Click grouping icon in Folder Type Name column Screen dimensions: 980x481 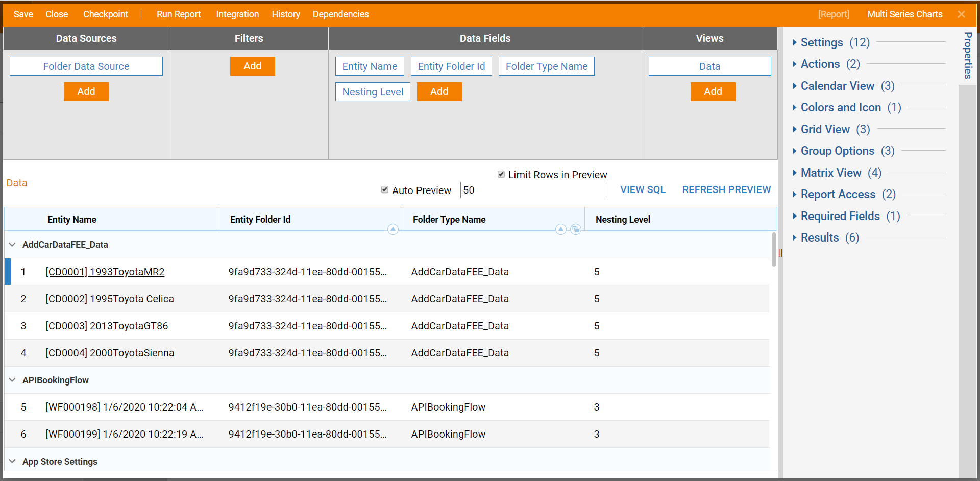[576, 229]
